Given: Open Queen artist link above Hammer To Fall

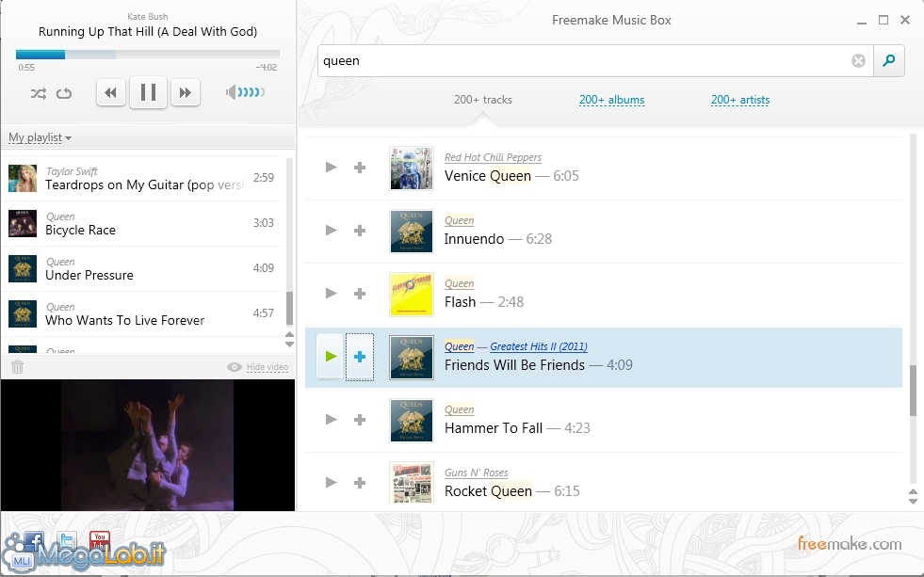Looking at the screenshot, I should [459, 409].
